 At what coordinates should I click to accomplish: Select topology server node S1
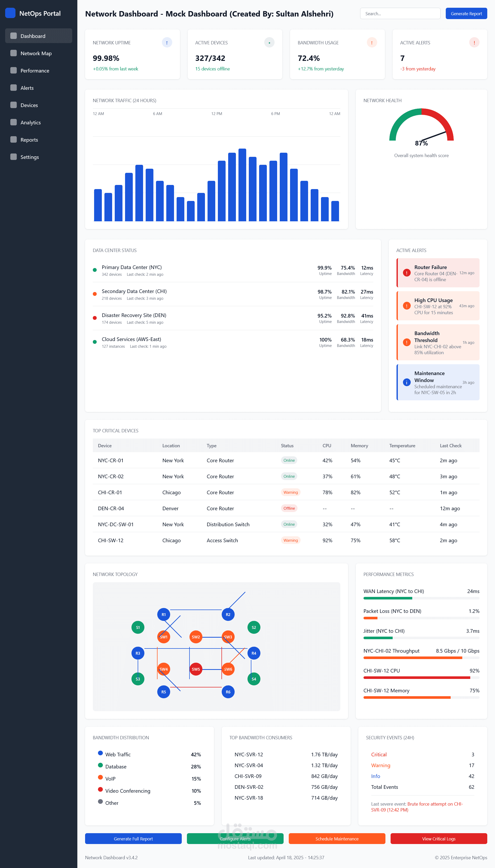[x=138, y=627]
